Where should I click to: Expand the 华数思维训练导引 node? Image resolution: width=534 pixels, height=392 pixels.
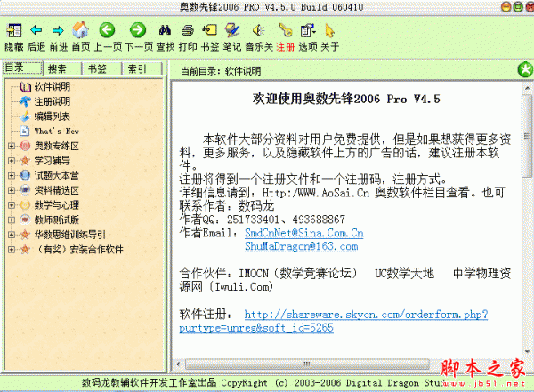tap(12, 235)
